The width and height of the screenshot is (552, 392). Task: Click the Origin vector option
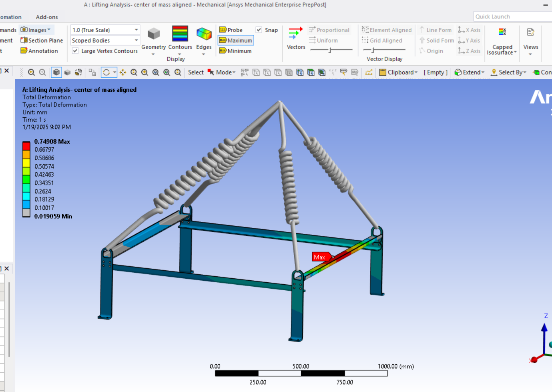coord(431,51)
